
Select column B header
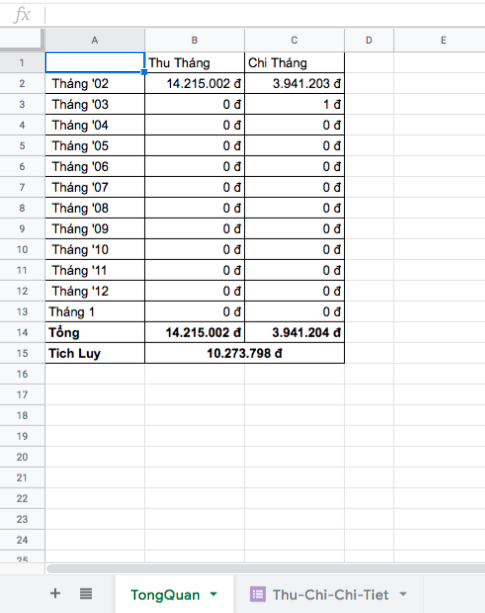coord(194,40)
